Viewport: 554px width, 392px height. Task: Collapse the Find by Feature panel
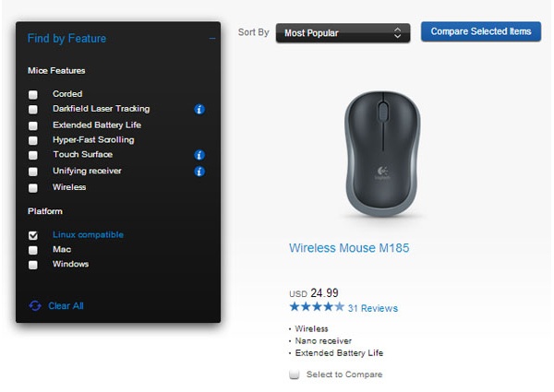pos(212,39)
